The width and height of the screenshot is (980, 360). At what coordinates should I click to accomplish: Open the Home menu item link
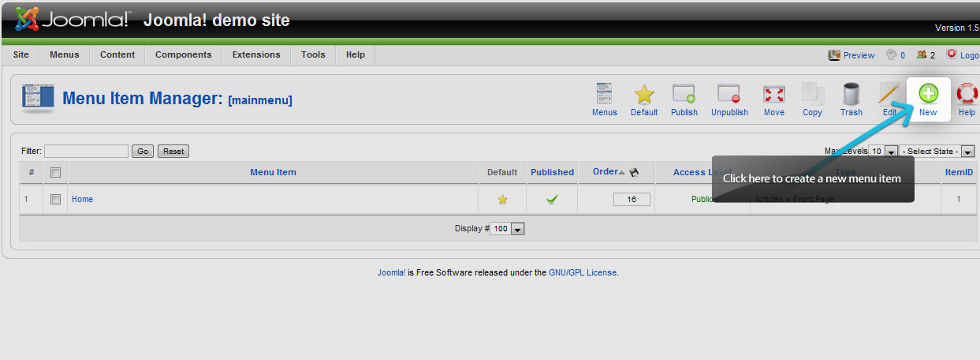(x=82, y=200)
